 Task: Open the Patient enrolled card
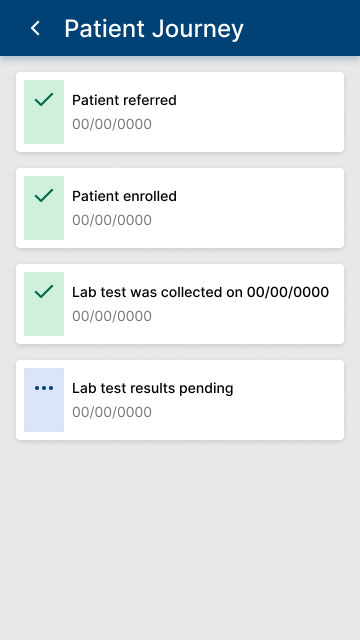(180, 208)
